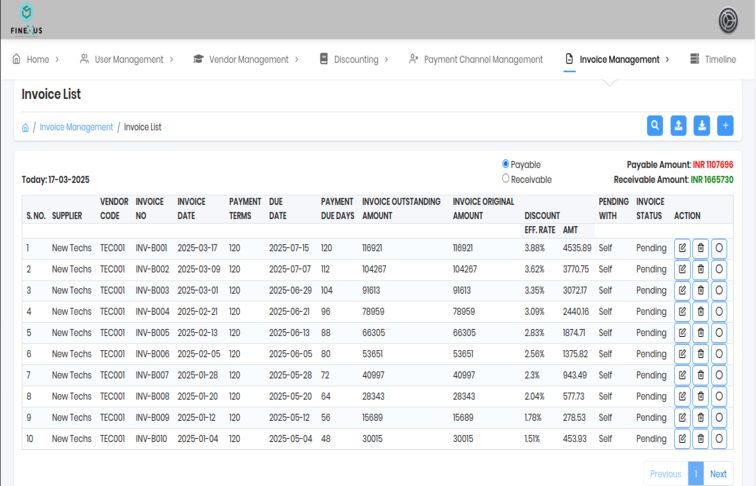The height and width of the screenshot is (486, 756).
Task: Select the Payable radio button
Action: tap(506, 164)
